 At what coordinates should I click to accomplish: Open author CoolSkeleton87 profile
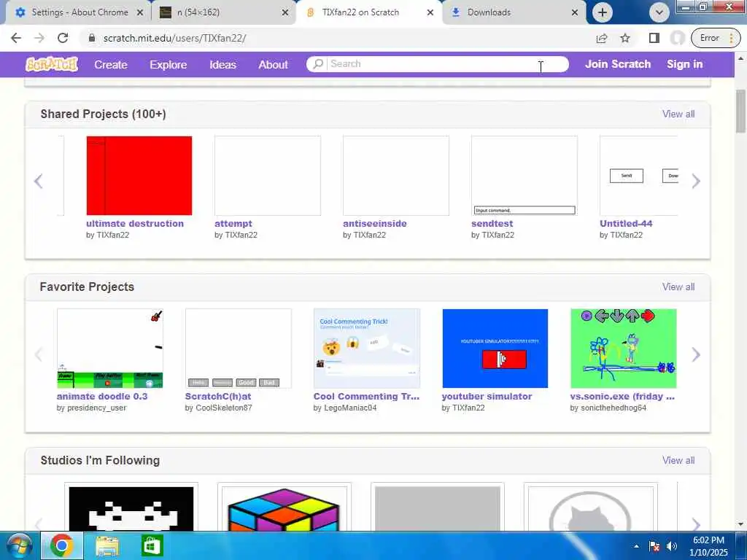pos(223,408)
